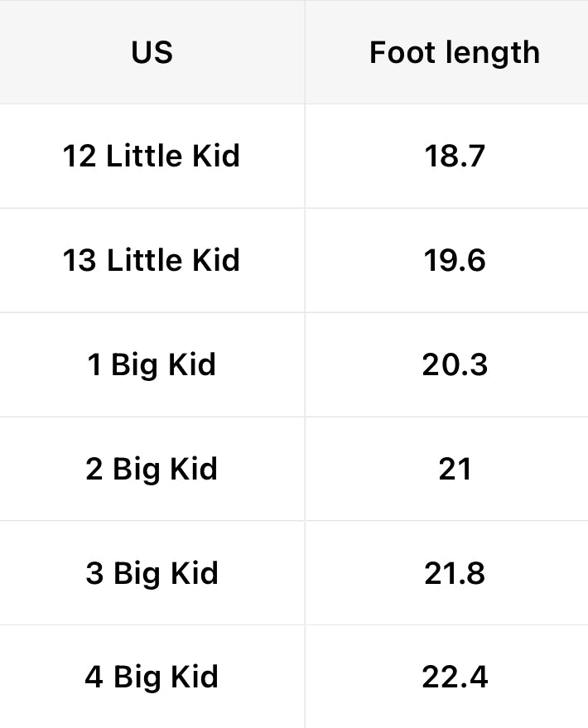Select the 4 Big Kid size cell
Viewport: 588px width, 728px height.
tap(152, 677)
